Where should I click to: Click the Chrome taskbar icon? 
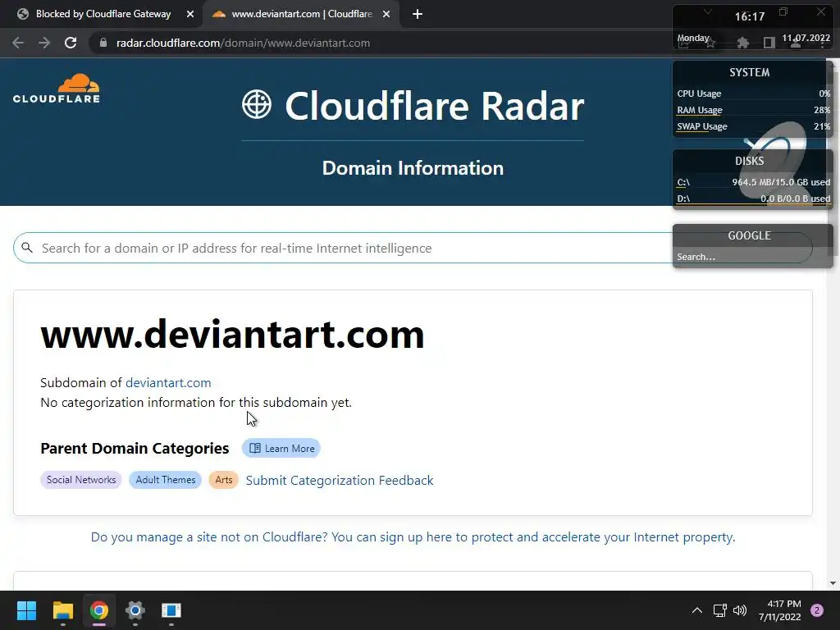click(99, 610)
